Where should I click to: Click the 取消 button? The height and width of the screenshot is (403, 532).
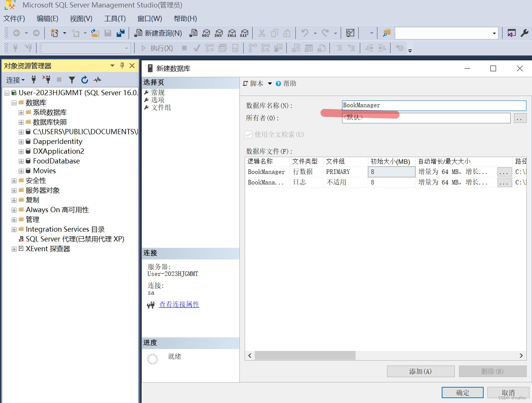[x=508, y=393]
